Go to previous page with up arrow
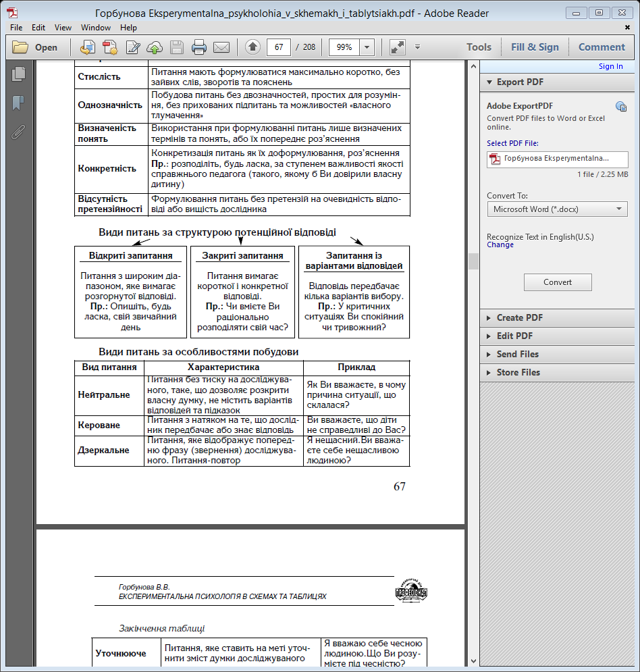 click(252, 47)
